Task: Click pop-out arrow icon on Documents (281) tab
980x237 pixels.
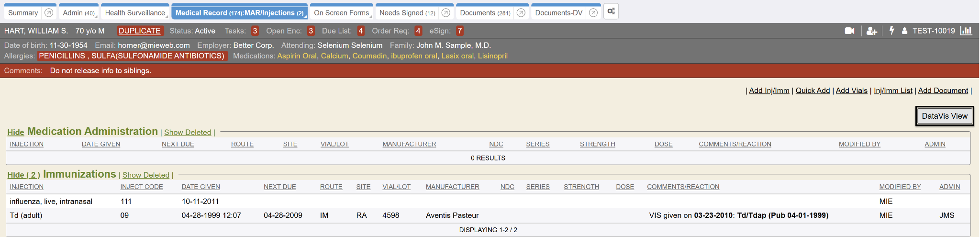Action: 521,13
